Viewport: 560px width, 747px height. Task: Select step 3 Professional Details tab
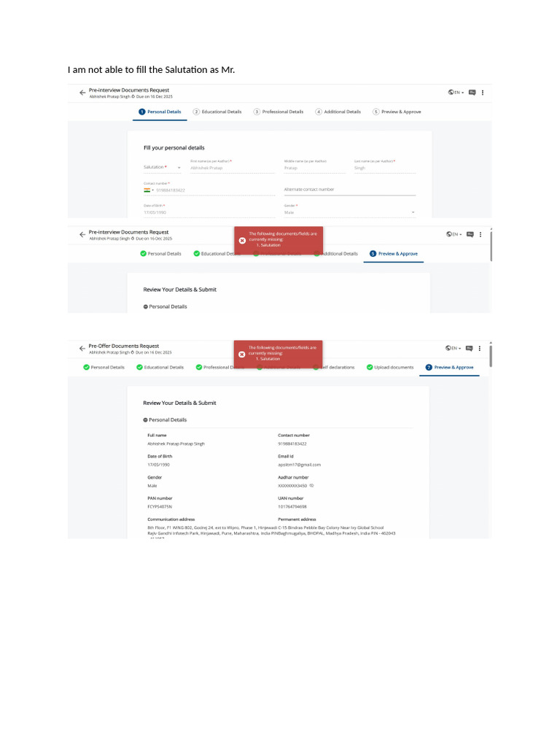278,112
